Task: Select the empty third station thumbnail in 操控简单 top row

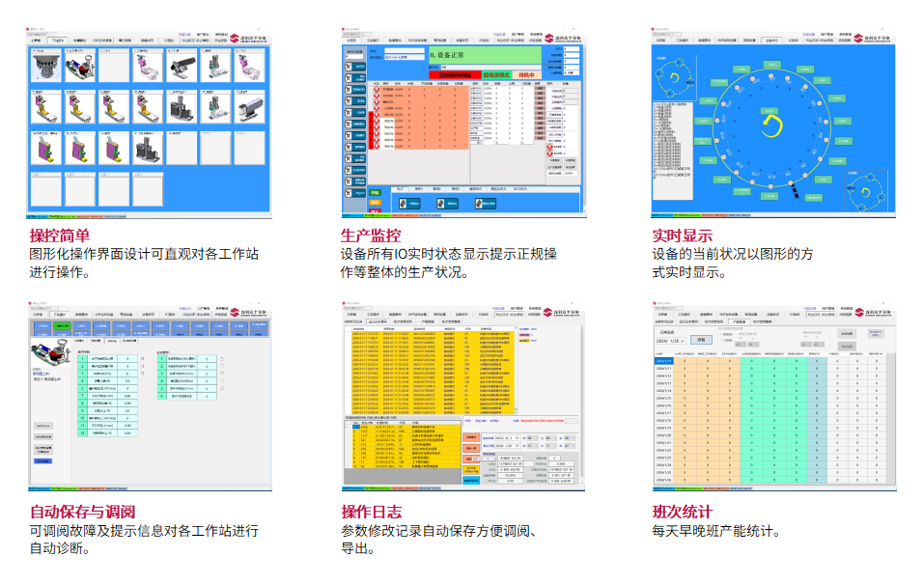Action: 114,66
